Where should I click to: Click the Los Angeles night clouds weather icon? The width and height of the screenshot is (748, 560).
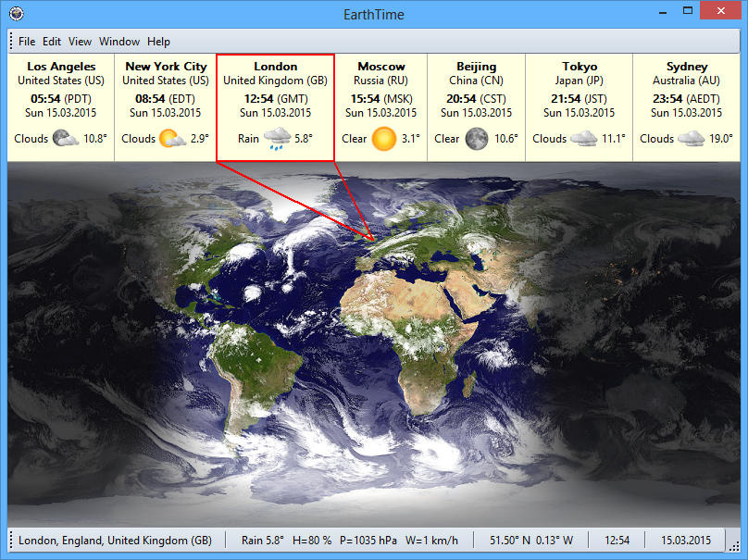(66, 138)
